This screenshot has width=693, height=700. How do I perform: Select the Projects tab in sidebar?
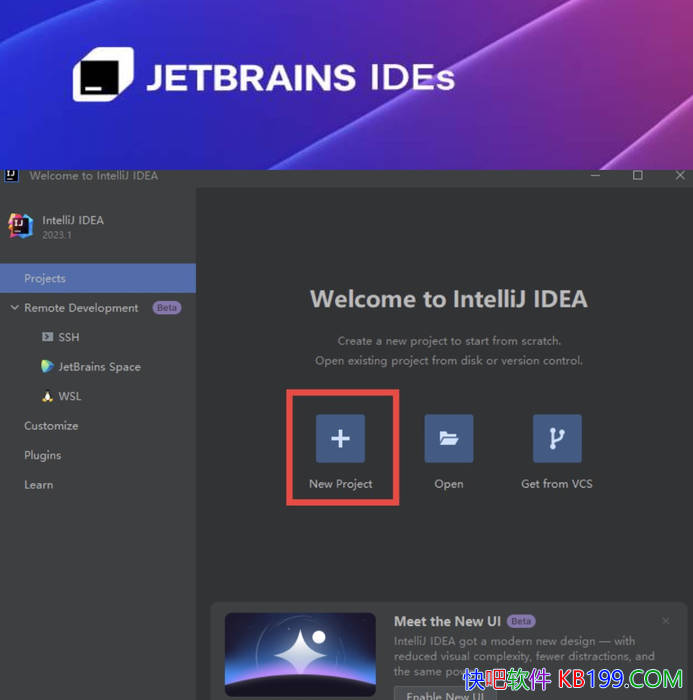coord(98,278)
